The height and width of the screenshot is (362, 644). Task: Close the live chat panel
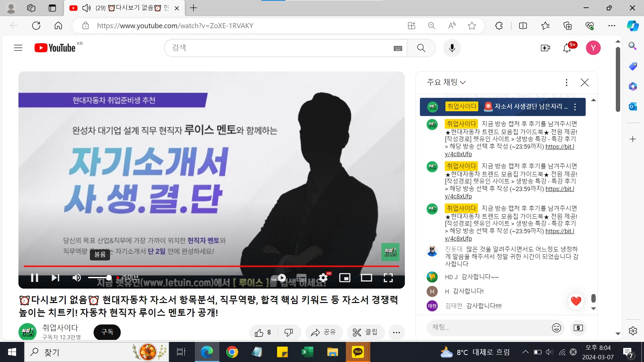click(x=585, y=82)
